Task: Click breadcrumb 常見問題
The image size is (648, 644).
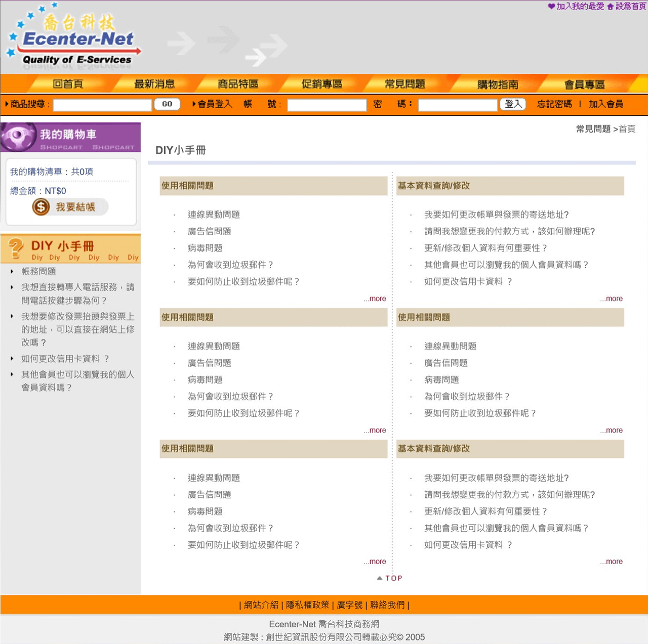Action: [x=593, y=129]
